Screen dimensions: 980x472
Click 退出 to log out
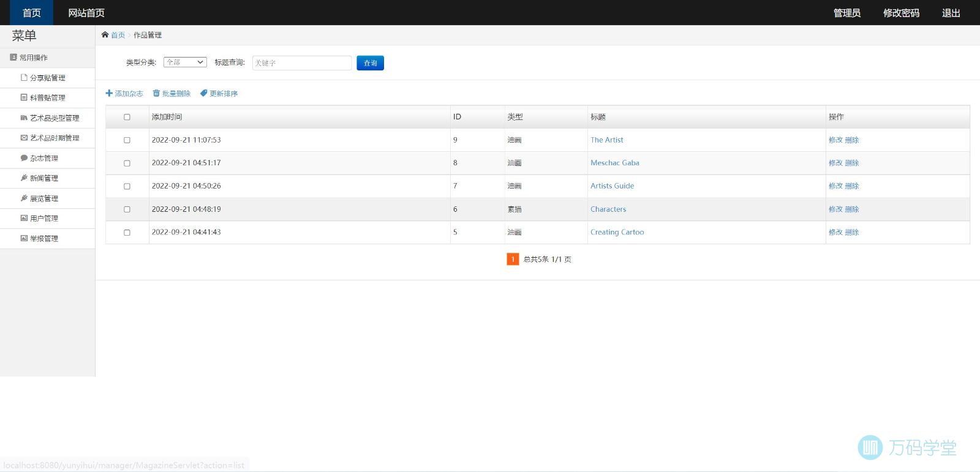(951, 13)
